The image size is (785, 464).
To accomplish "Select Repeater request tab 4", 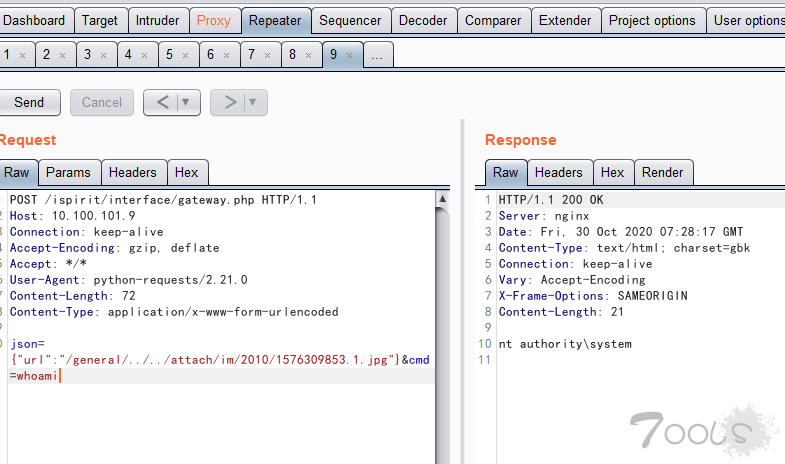I will point(128,54).
